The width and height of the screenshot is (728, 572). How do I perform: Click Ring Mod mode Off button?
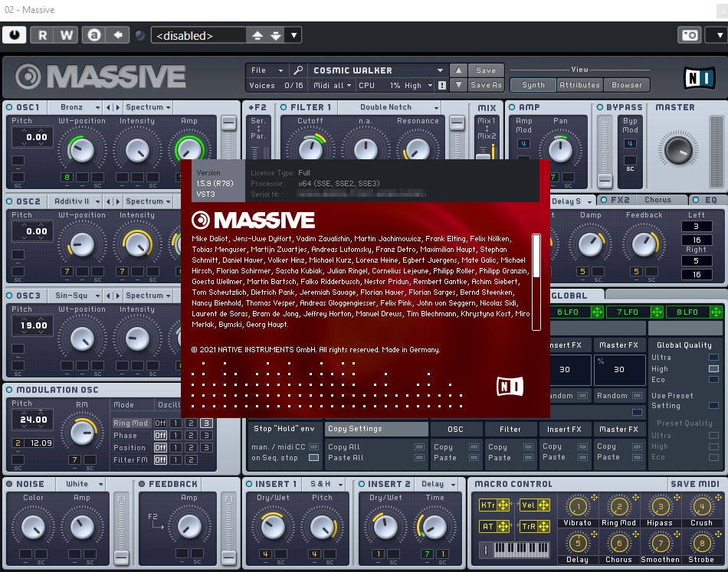click(160, 423)
